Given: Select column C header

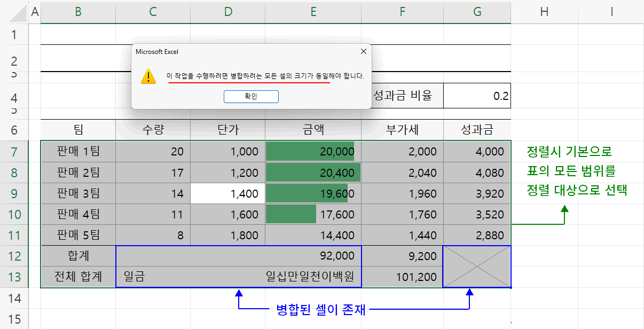Looking at the screenshot, I should pos(153,12).
